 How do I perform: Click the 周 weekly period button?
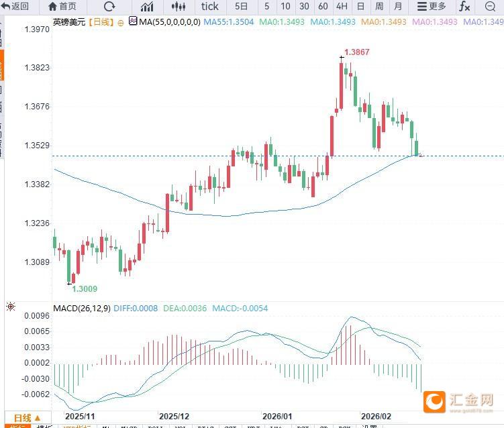point(379,7)
